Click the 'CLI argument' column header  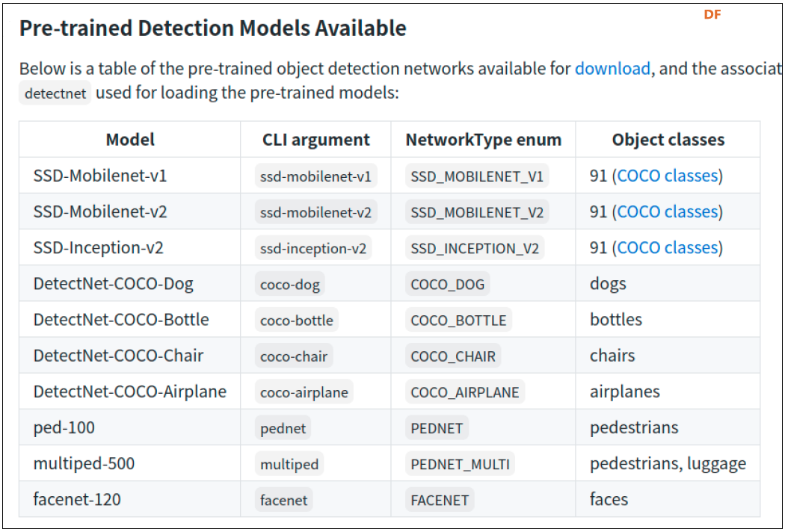click(x=316, y=140)
